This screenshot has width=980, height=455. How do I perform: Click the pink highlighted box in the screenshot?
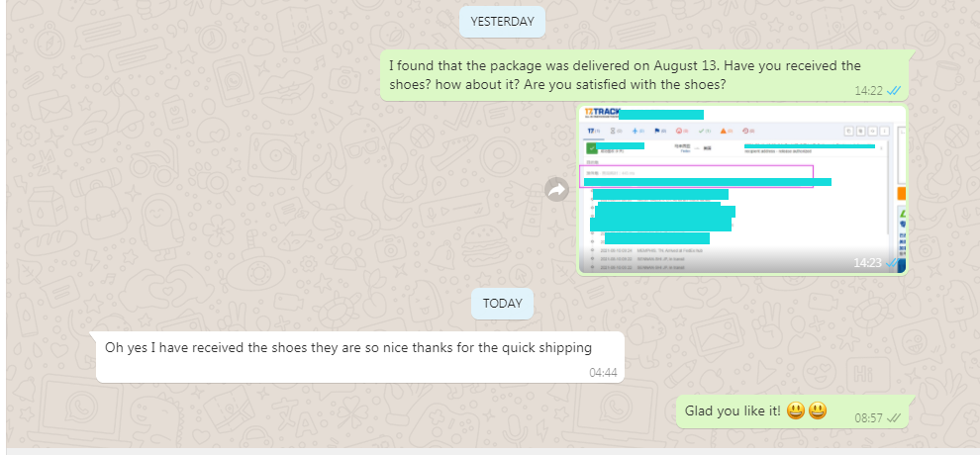697,175
